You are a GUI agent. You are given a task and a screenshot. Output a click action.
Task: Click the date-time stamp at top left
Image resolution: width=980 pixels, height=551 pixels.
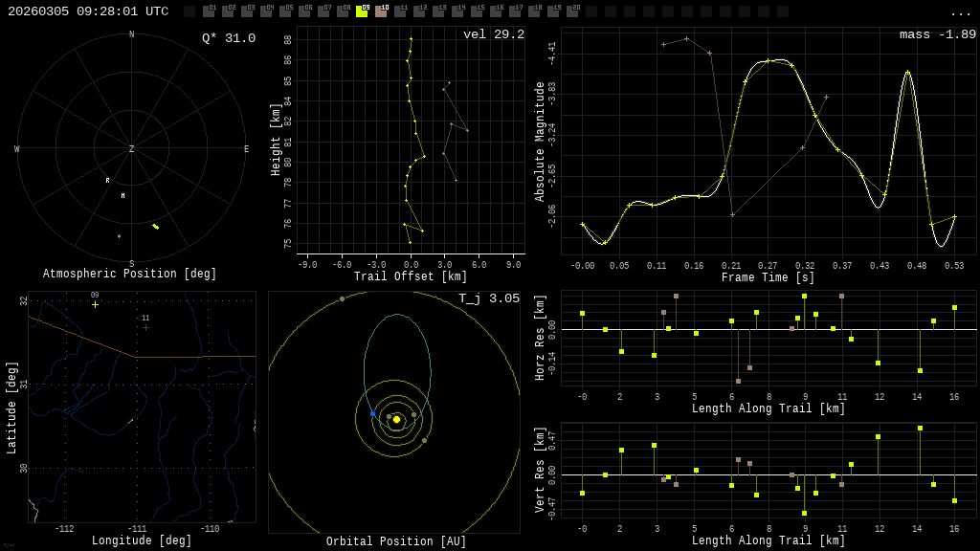pyautogui.click(x=88, y=11)
